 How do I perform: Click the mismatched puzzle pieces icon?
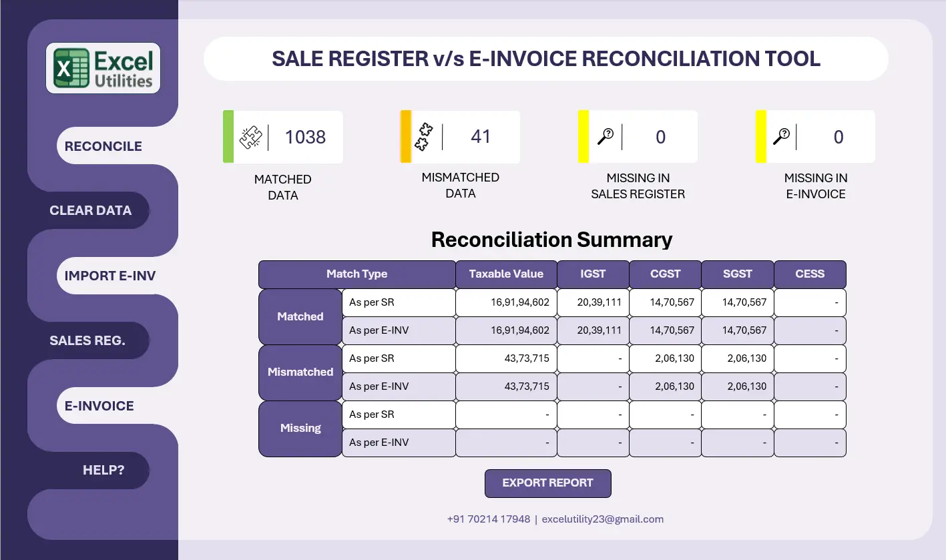click(423, 137)
